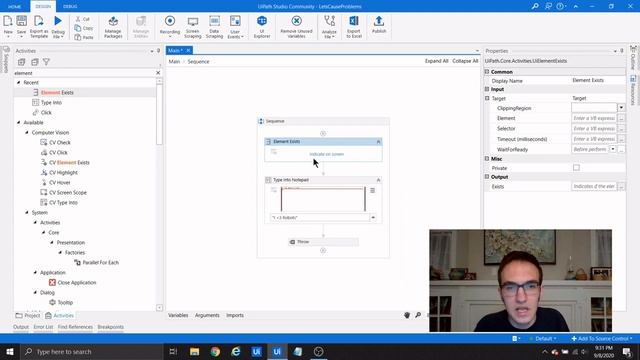Collapse the Common properties section
The height and width of the screenshot is (360, 640).
pos(487,72)
